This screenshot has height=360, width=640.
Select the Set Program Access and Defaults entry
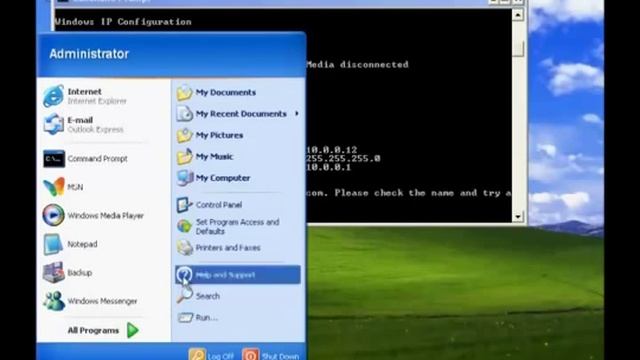pyautogui.click(x=238, y=226)
